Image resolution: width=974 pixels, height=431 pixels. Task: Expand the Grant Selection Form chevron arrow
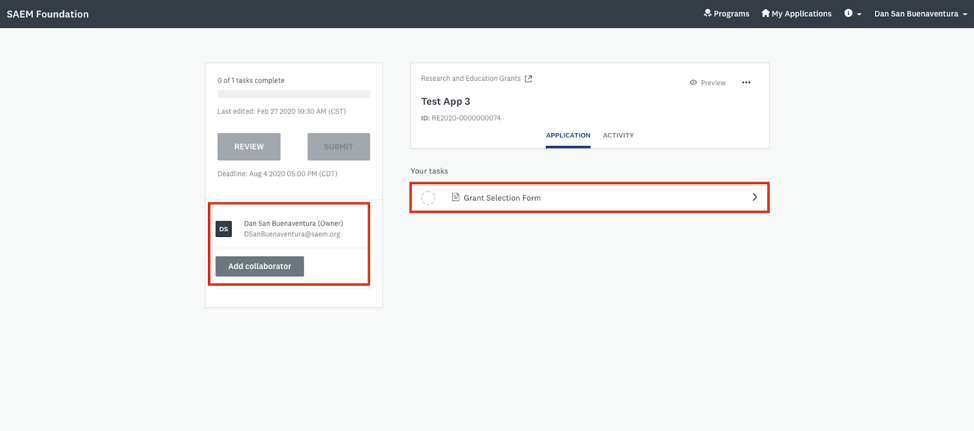754,198
